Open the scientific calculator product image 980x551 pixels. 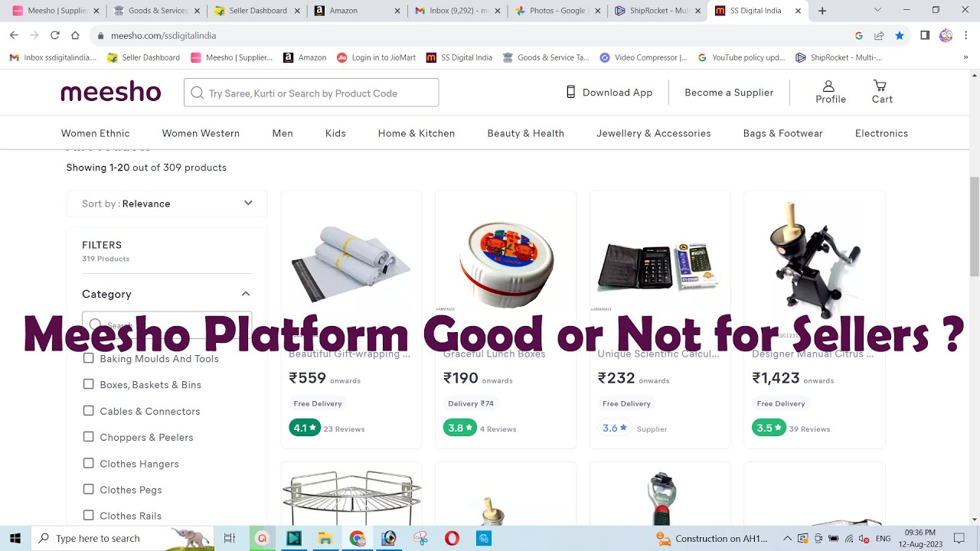661,265
